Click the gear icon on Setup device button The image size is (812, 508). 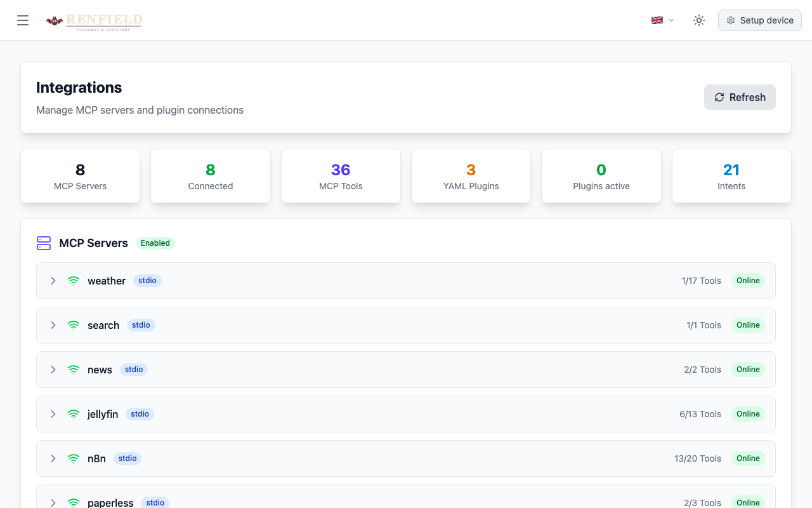point(731,20)
